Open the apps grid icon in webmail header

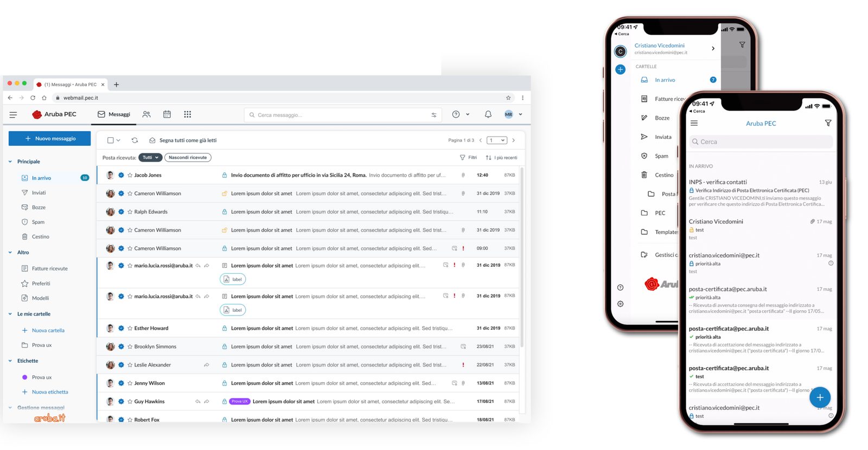(x=188, y=114)
